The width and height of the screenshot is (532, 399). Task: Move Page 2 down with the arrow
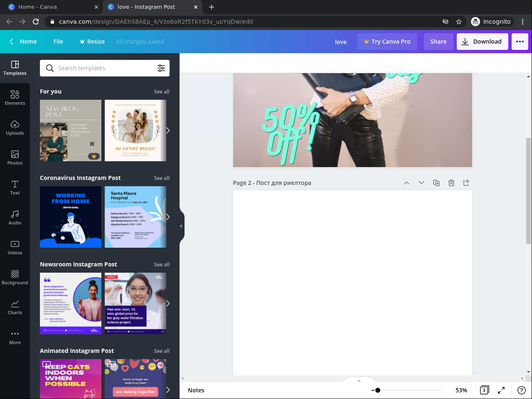(x=421, y=183)
